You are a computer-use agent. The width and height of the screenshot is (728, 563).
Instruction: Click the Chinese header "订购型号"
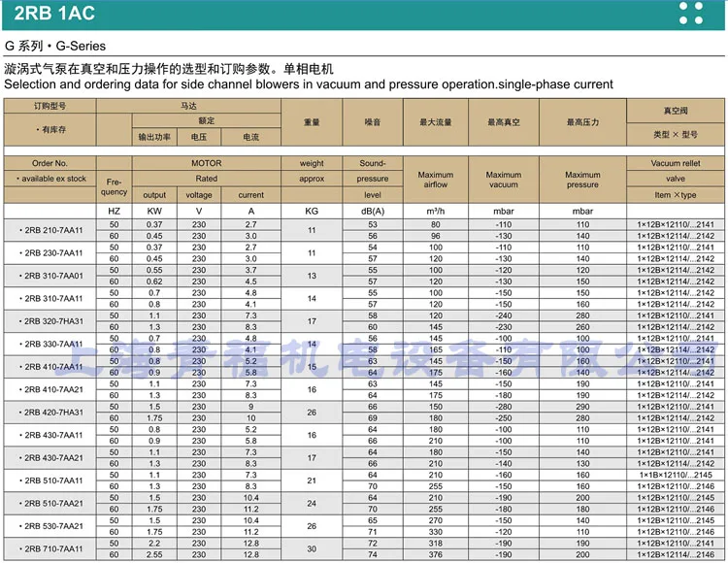pos(50,106)
